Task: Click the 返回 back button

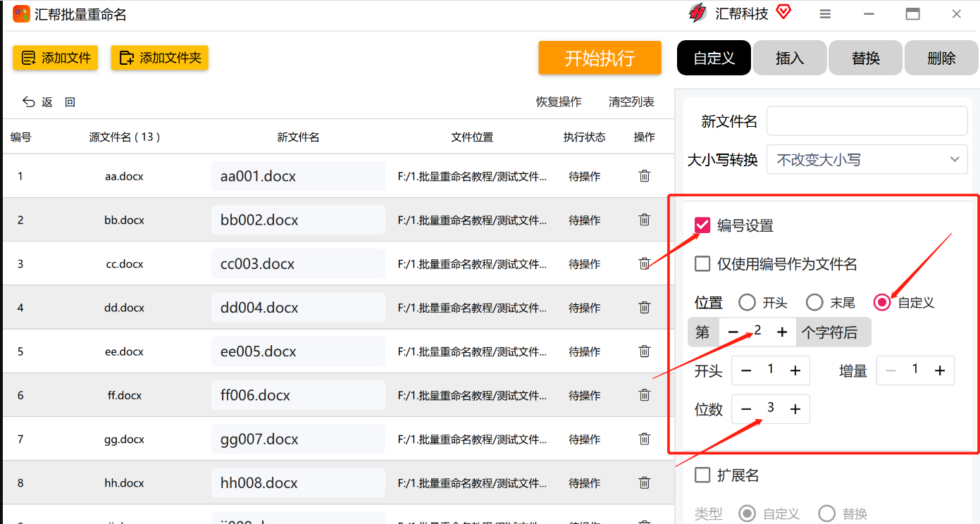Action: coord(49,102)
